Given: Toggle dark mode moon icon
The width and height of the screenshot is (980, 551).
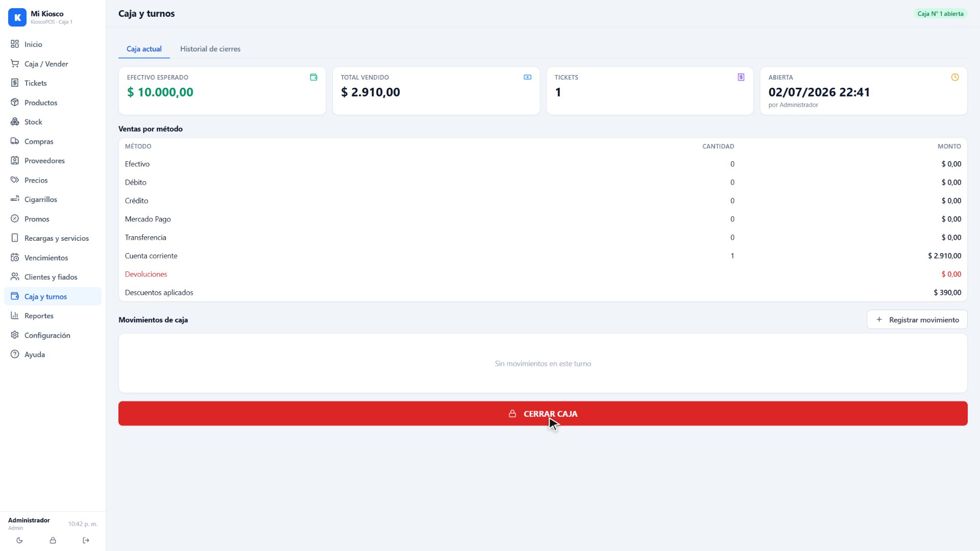Looking at the screenshot, I should click(19, 540).
